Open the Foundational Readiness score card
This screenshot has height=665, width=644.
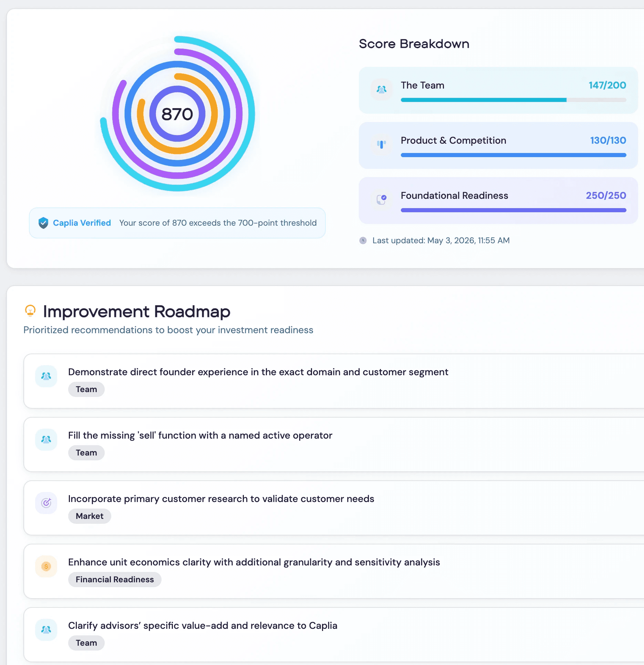pyautogui.click(x=498, y=201)
